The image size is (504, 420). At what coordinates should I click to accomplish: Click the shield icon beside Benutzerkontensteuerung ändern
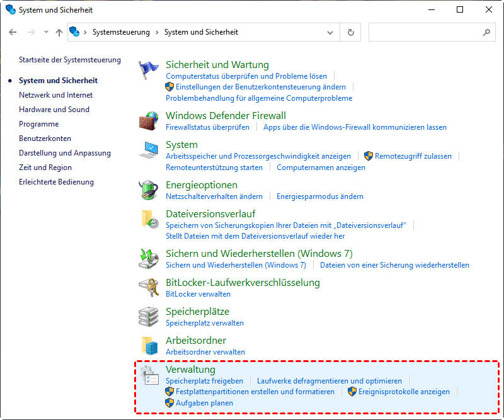[169, 87]
